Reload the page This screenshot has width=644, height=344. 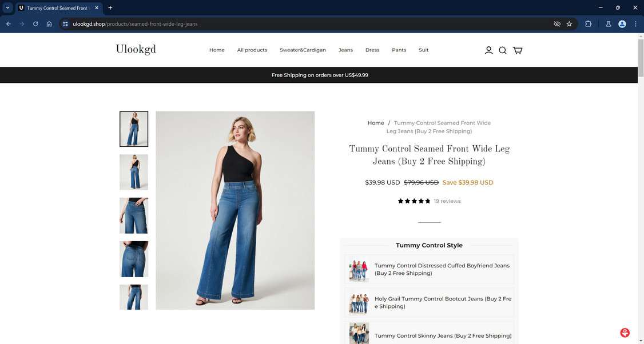click(35, 24)
